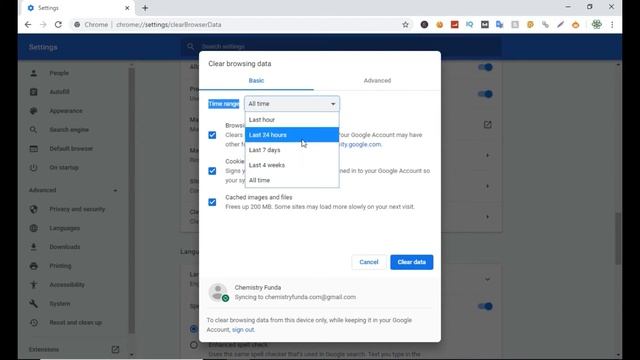Open Appearance settings section
This screenshot has width=640, height=360.
[65, 111]
